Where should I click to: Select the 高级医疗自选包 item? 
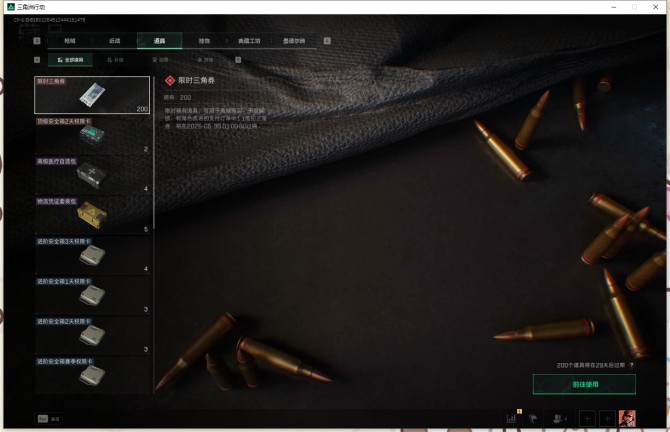pos(92,175)
